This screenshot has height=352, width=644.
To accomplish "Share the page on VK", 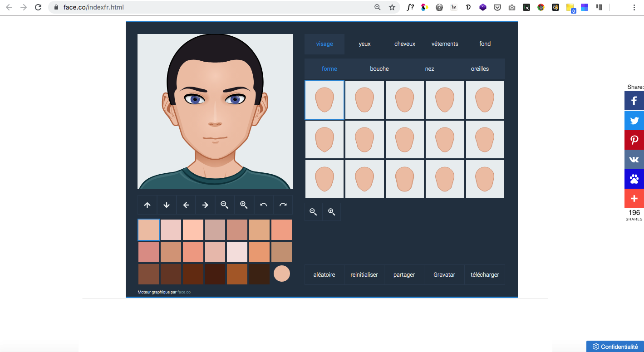I will [x=634, y=159].
